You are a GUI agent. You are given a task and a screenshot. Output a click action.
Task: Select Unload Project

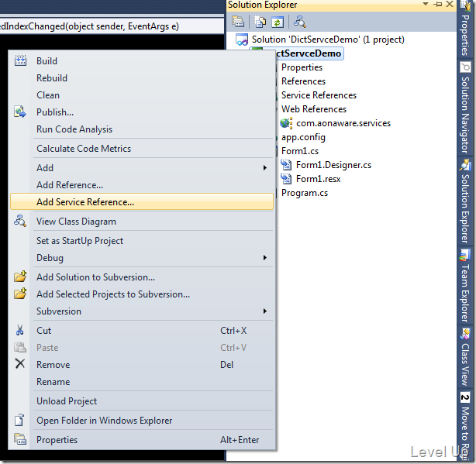142,400
